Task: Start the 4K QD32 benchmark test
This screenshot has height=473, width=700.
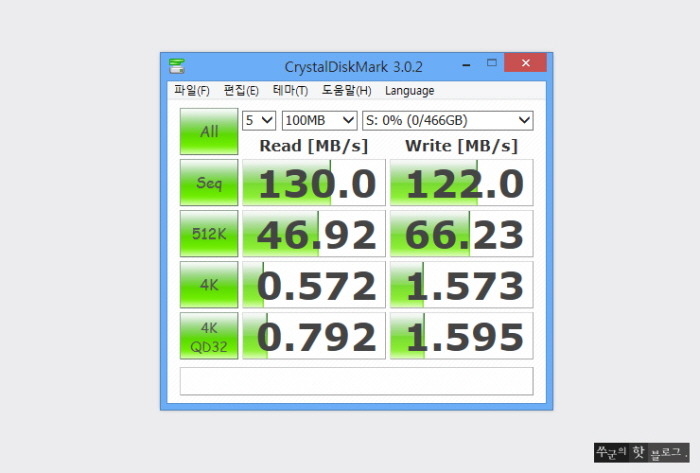Action: pyautogui.click(x=209, y=336)
